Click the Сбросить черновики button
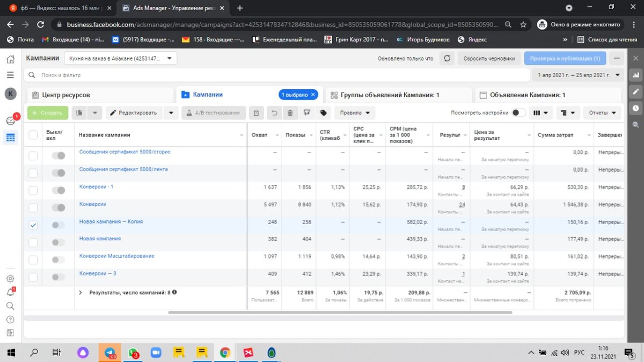The height and width of the screenshot is (362, 644). tap(489, 58)
